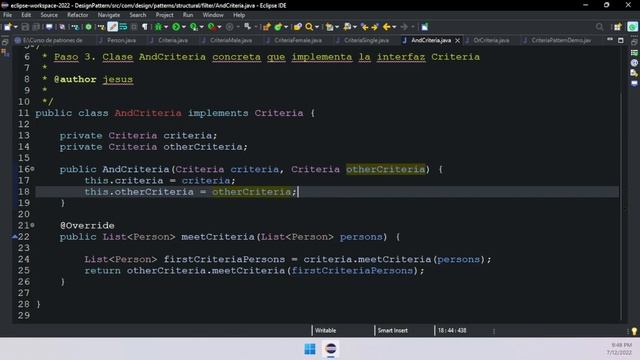Click the Coverage run icon
This screenshot has height=360, width=640.
click(193, 27)
